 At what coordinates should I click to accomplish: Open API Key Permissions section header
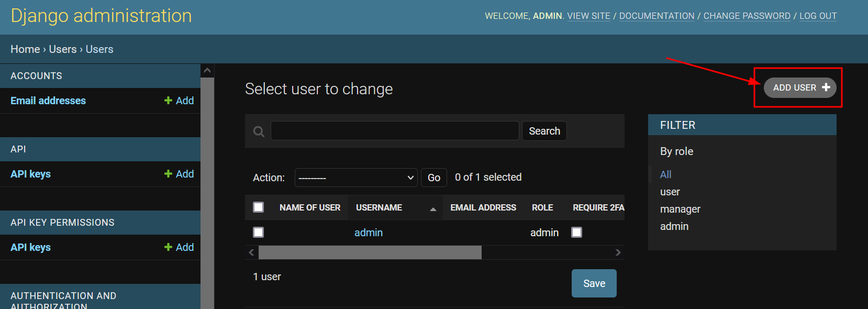(62, 223)
